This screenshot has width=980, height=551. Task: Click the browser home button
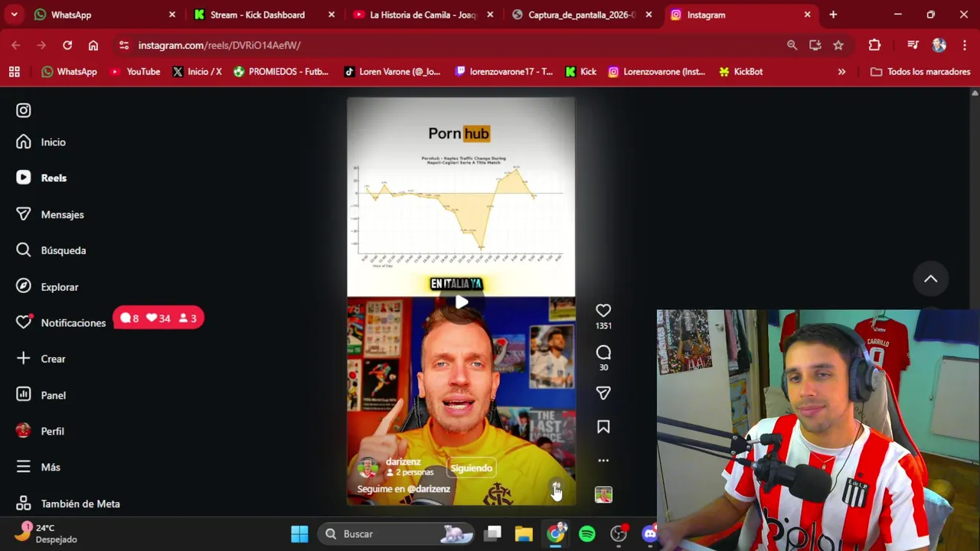93,45
